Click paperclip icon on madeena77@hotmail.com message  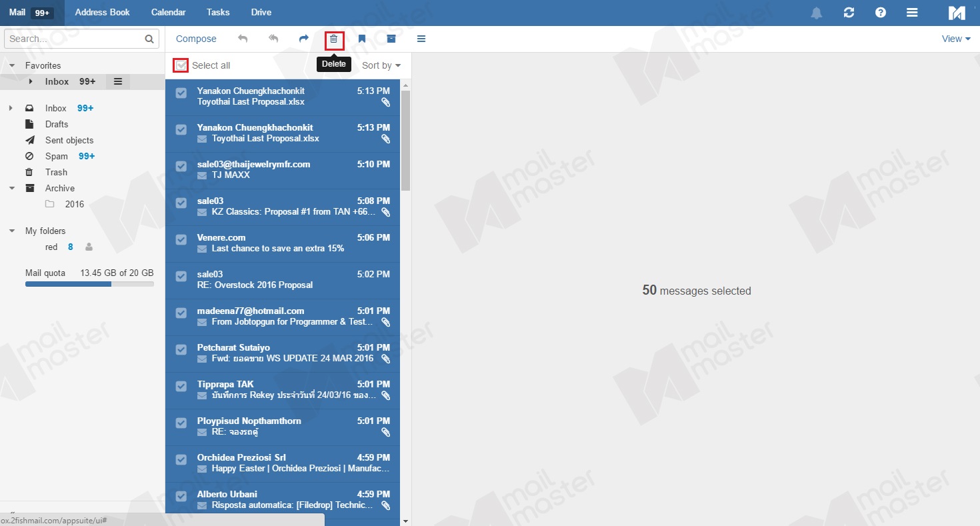point(385,322)
